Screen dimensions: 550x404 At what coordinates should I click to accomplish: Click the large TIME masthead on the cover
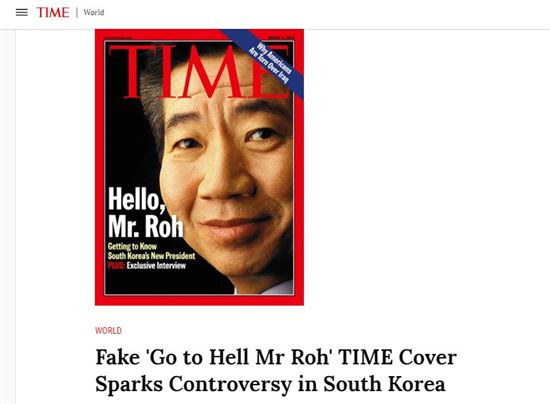coord(200,72)
